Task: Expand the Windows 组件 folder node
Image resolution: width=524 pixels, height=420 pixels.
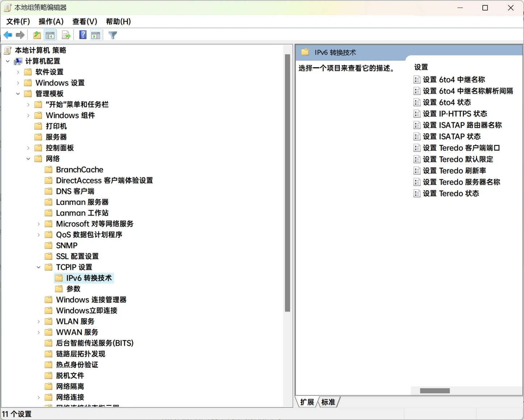Action: tap(29, 115)
